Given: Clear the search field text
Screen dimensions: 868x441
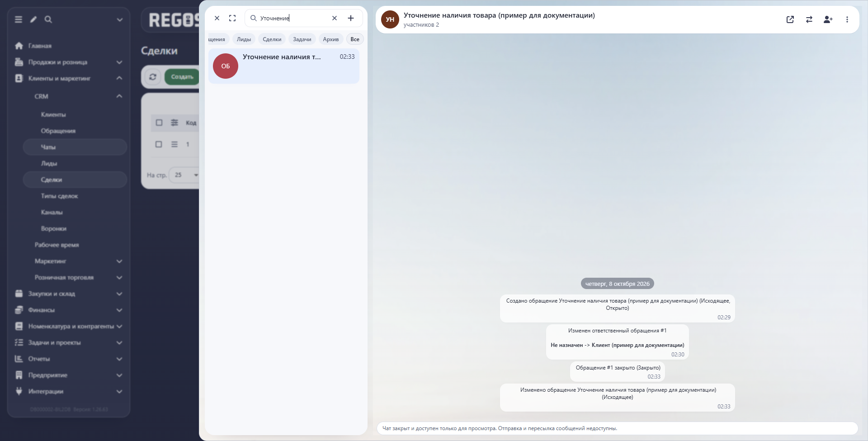Looking at the screenshot, I should click(x=335, y=18).
